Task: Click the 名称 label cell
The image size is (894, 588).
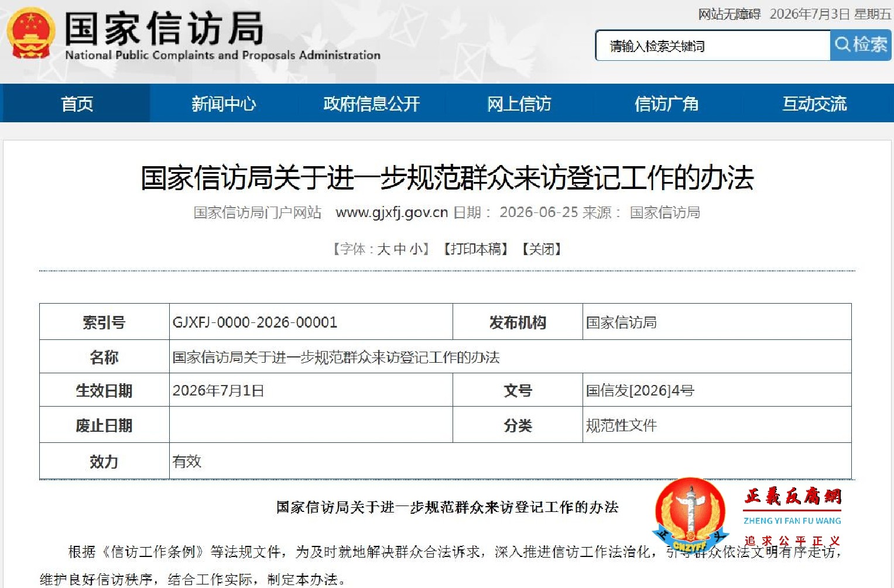Action: click(104, 356)
